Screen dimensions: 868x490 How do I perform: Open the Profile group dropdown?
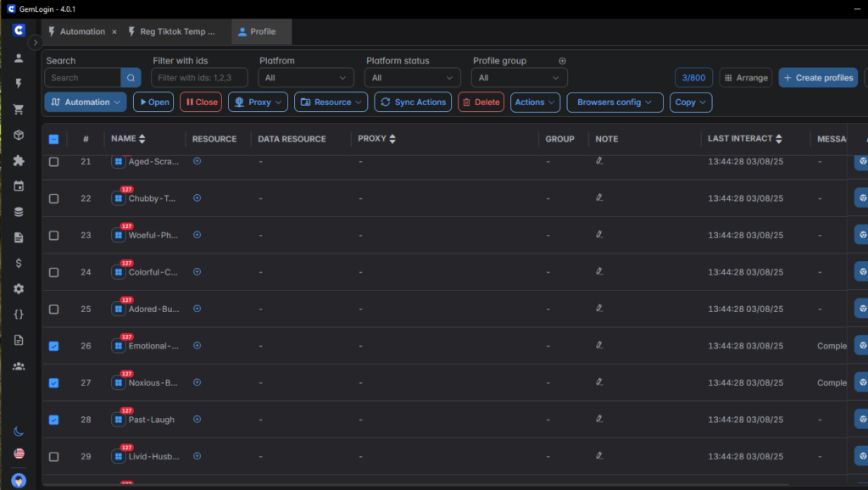(520, 78)
